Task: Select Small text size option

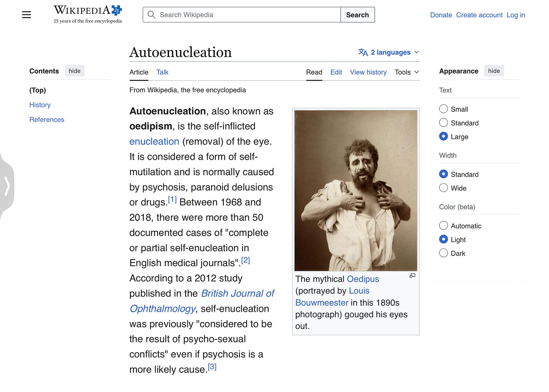Action: point(443,109)
